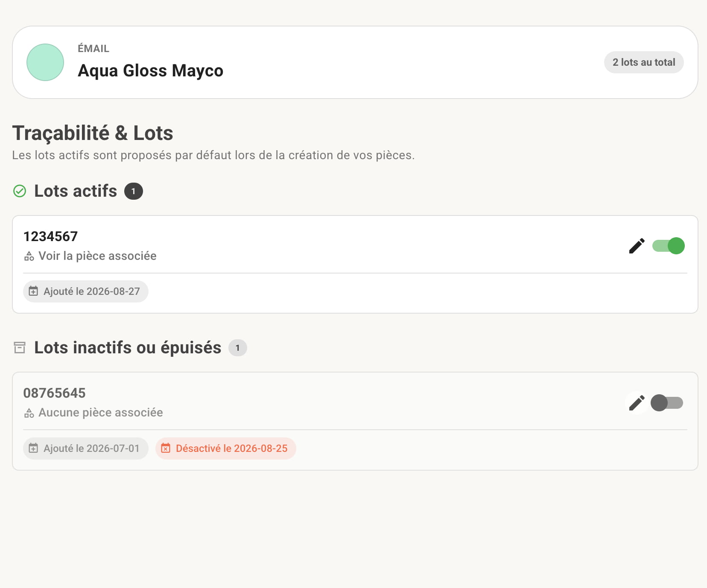Click the 'Ajouté le 2026-07-01' date chip
Image resolution: width=707 pixels, height=588 pixels.
86,448
